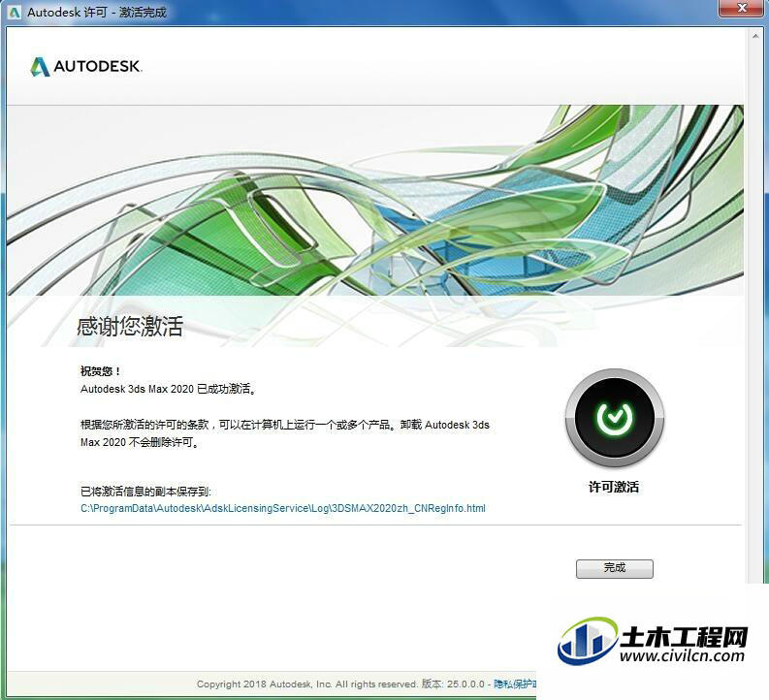Open the 隐私保护 privacy link in footer
This screenshot has width=769, height=700.
coord(515,684)
